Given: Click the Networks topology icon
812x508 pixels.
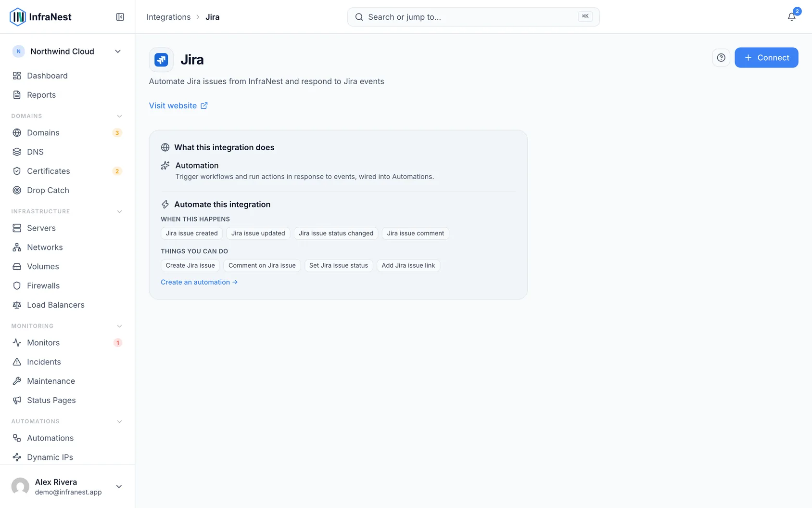Looking at the screenshot, I should click(x=17, y=247).
